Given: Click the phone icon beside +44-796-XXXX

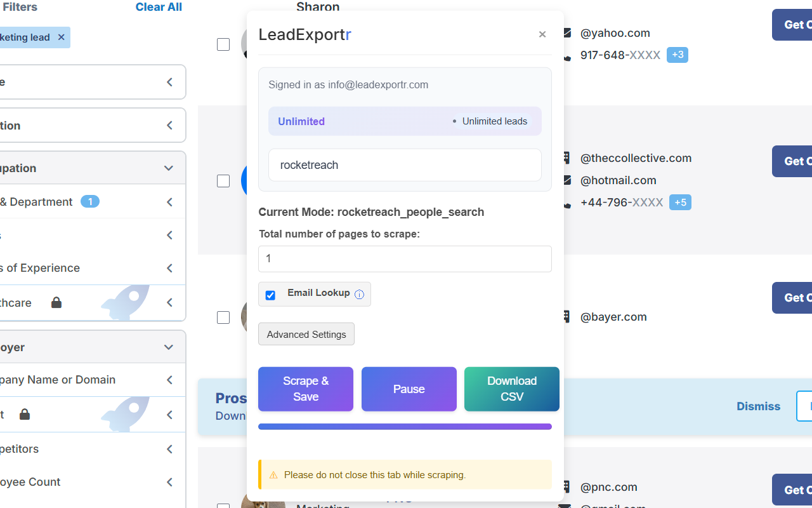Looking at the screenshot, I should click(x=566, y=204).
